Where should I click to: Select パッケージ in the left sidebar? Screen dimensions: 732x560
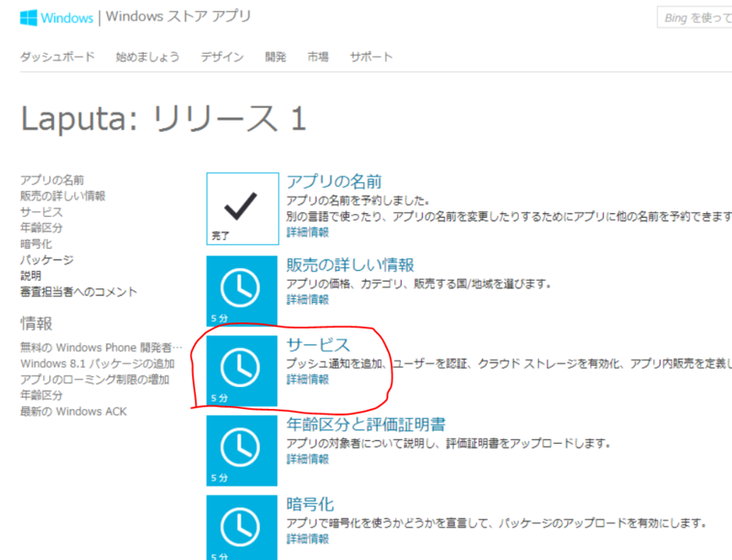pyautogui.click(x=47, y=260)
